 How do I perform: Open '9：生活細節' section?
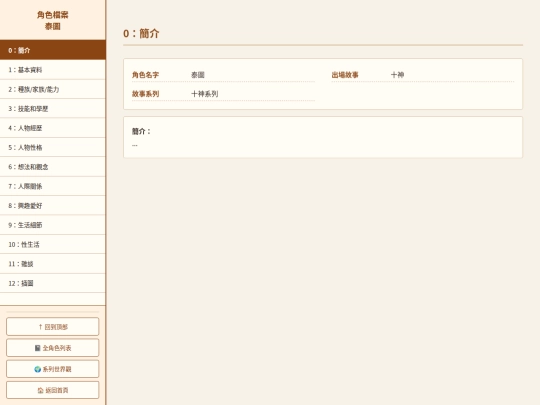click(53, 225)
